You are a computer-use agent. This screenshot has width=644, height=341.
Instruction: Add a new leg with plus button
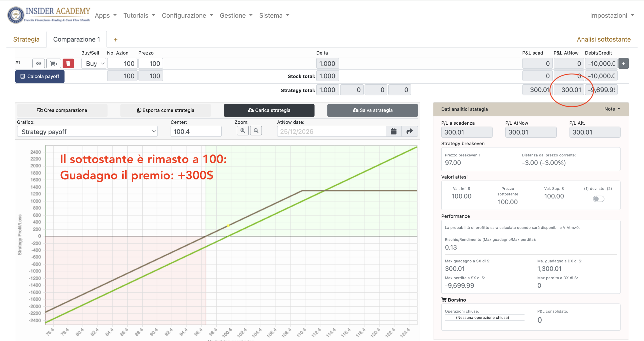click(623, 63)
